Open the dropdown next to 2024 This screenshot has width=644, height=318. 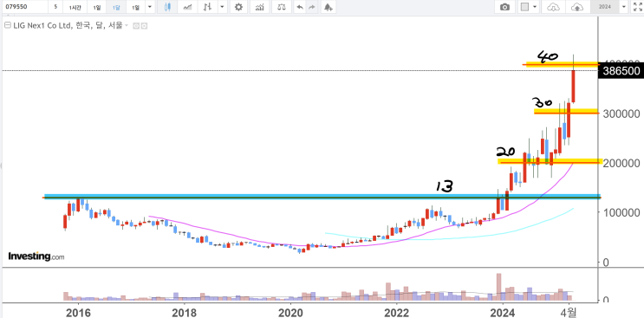click(x=624, y=7)
